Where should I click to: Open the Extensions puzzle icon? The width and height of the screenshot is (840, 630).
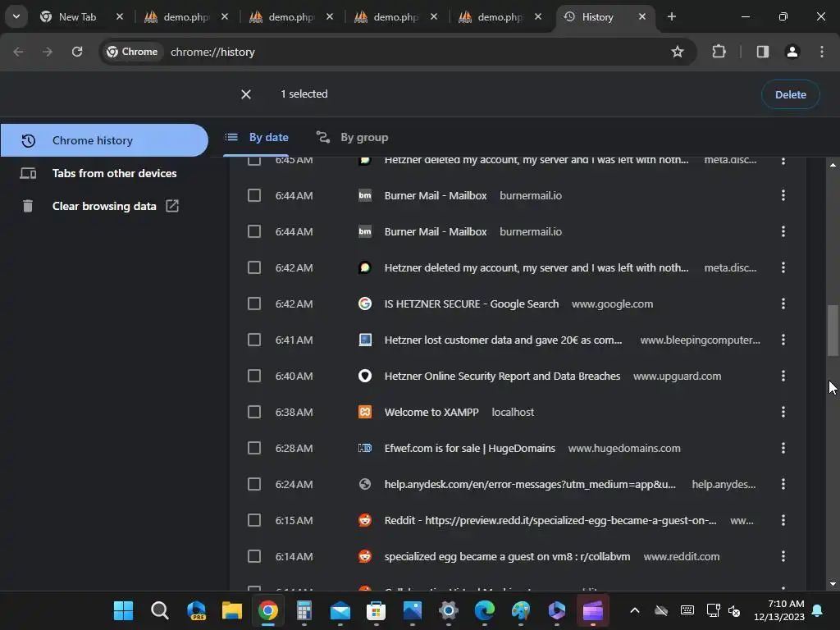click(x=719, y=52)
